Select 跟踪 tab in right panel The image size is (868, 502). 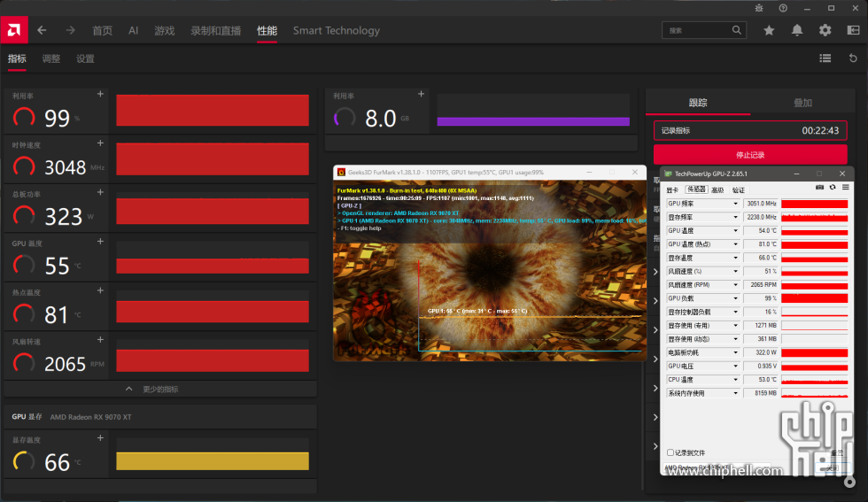(x=698, y=103)
